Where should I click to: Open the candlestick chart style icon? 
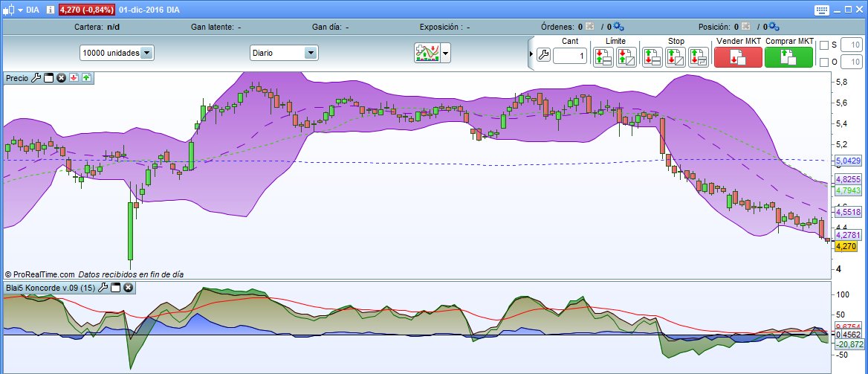(x=8, y=10)
